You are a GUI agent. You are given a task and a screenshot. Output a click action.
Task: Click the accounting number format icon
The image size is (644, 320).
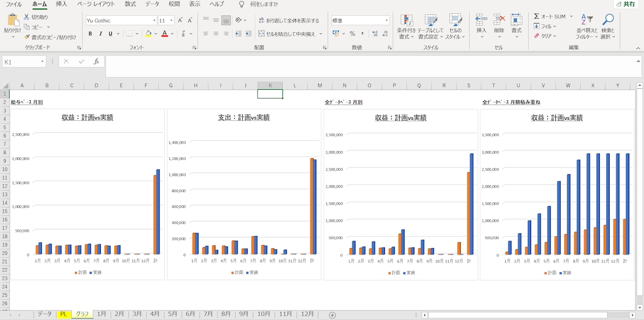click(336, 34)
